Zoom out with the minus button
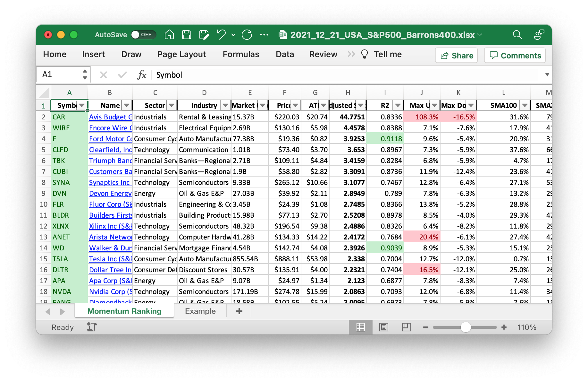This screenshot has width=588, height=382. click(x=425, y=327)
